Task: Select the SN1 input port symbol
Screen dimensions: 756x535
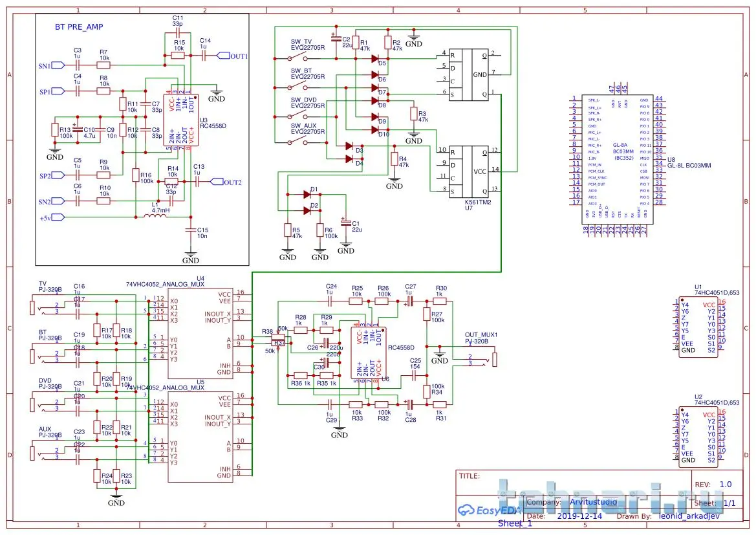Action: pos(58,65)
